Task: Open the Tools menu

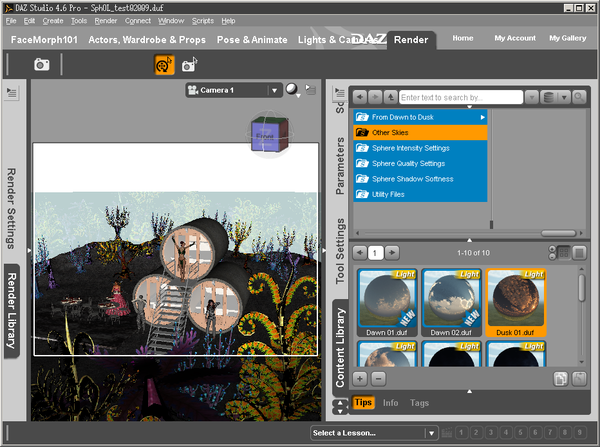Action: [x=79, y=21]
